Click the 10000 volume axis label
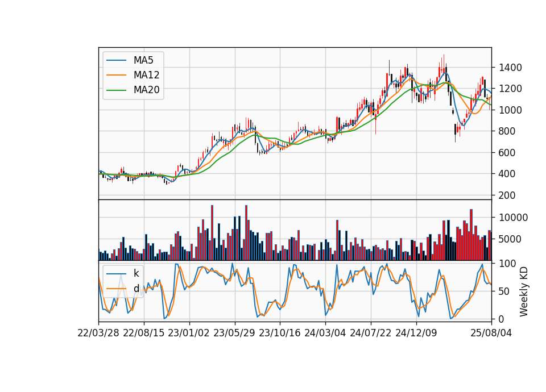The height and width of the screenshot is (392, 546). pos(513,218)
